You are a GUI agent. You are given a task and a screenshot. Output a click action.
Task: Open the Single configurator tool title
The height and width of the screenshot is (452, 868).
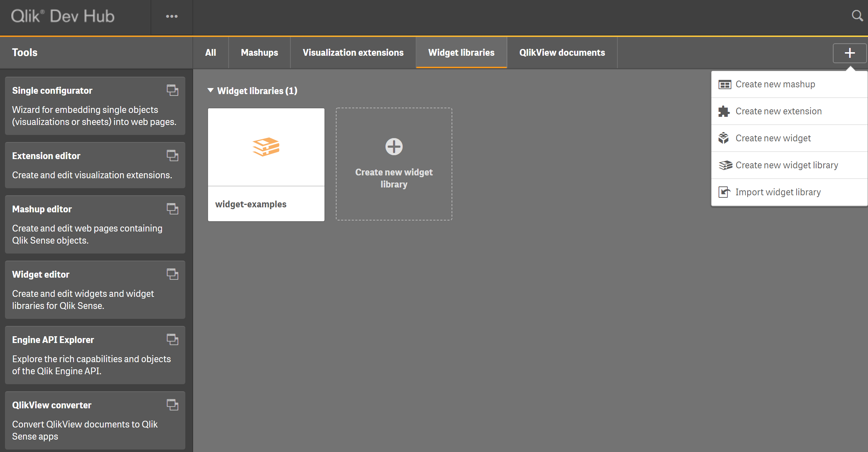pyautogui.click(x=52, y=91)
